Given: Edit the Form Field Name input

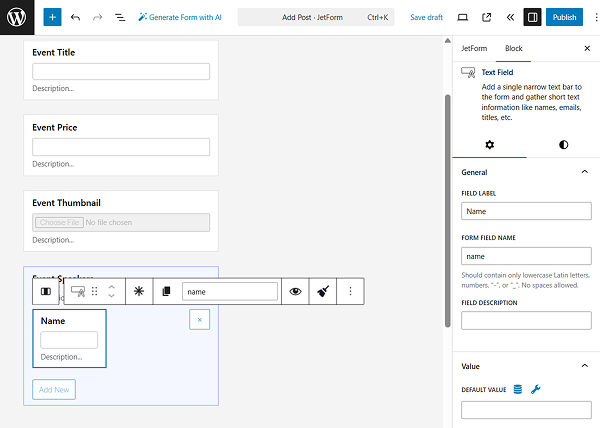Looking at the screenshot, I should 526,256.
